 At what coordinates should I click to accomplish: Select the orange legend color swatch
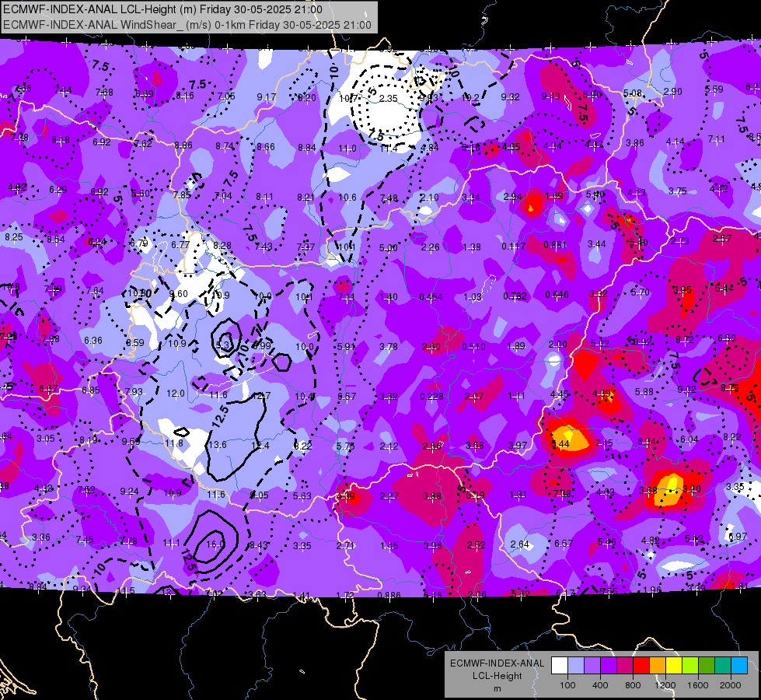[658, 666]
